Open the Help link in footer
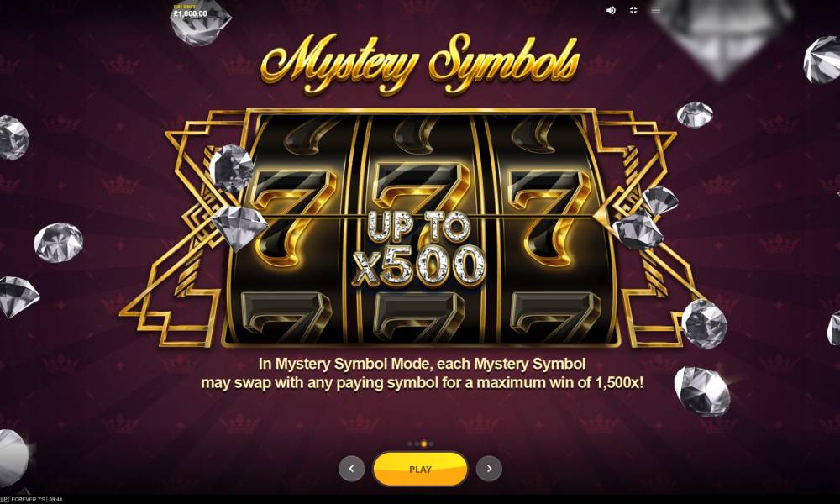 (x=3, y=499)
